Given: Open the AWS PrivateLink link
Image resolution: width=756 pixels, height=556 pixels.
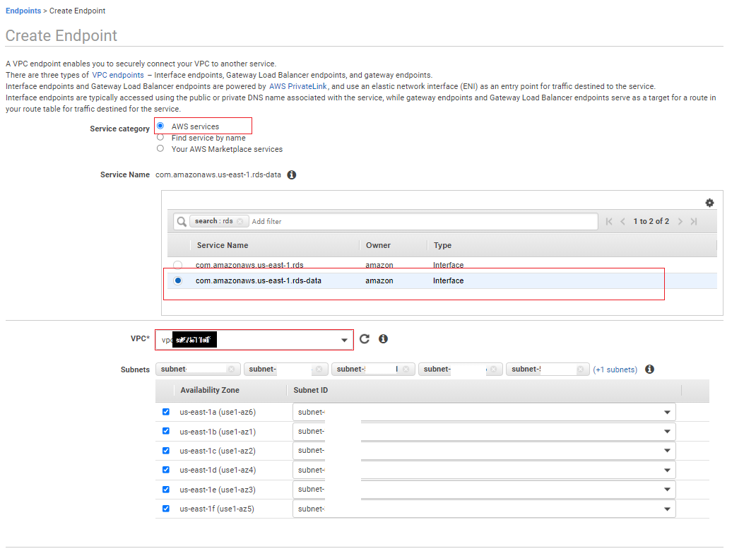Looking at the screenshot, I should coord(297,86).
